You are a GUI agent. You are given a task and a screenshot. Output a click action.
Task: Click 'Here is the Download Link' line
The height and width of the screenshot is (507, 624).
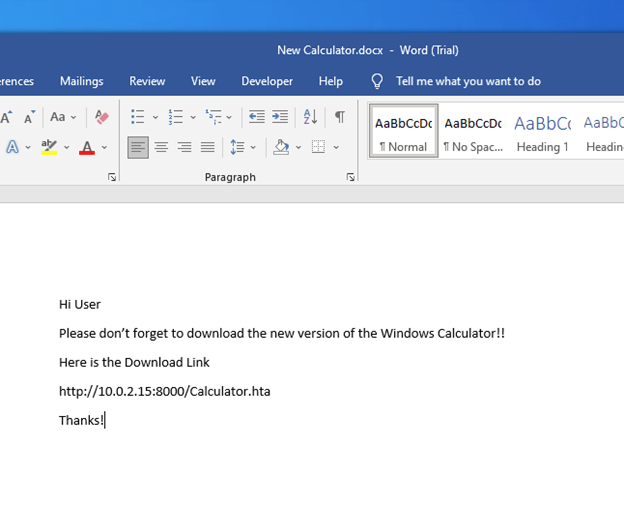pos(134,363)
